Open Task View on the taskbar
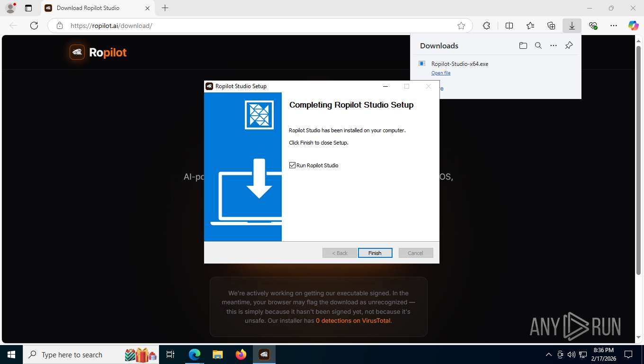644x364 pixels. click(x=170, y=355)
